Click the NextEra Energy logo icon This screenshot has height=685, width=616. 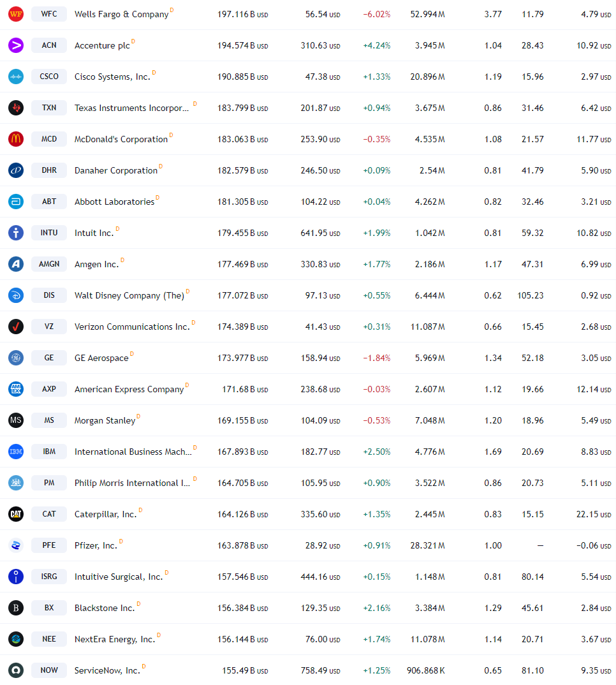click(16, 638)
